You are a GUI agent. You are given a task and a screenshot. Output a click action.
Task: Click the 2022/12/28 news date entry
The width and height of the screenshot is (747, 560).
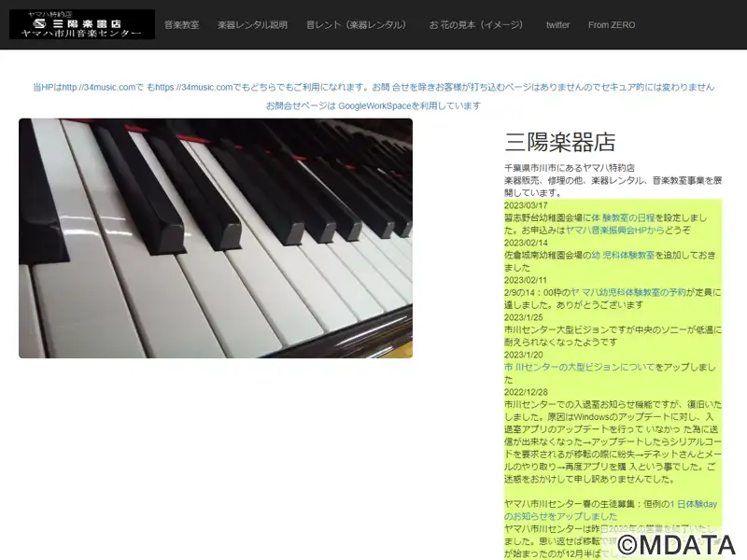[x=526, y=392]
